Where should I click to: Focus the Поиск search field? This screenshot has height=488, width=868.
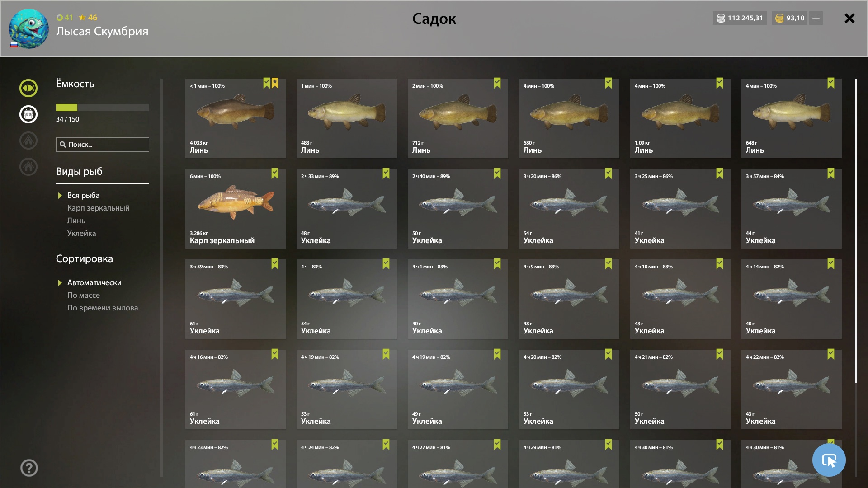point(103,145)
